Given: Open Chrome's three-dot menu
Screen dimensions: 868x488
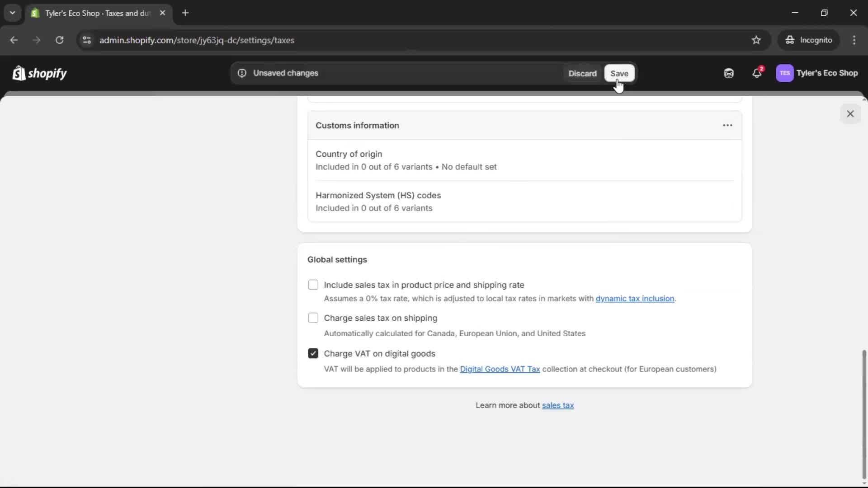Looking at the screenshot, I should tap(854, 40).
